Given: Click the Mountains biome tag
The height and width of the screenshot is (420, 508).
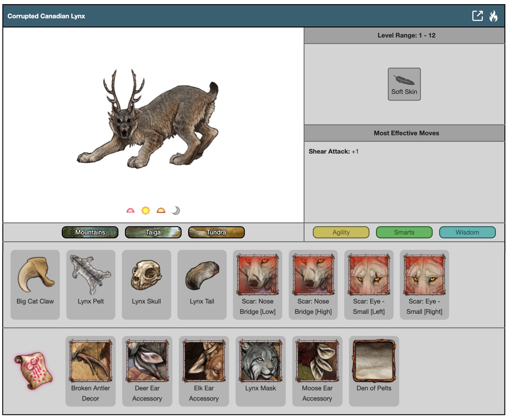Looking at the screenshot, I should click(90, 232).
